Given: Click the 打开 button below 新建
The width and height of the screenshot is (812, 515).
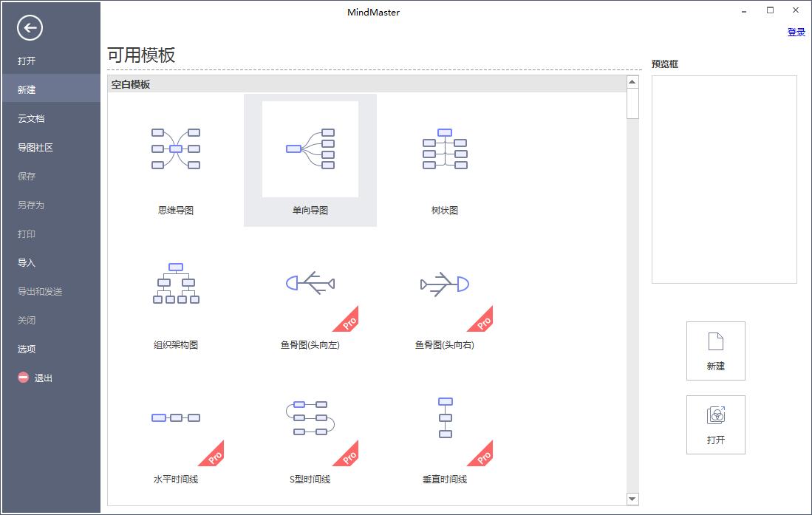Looking at the screenshot, I should (715, 425).
